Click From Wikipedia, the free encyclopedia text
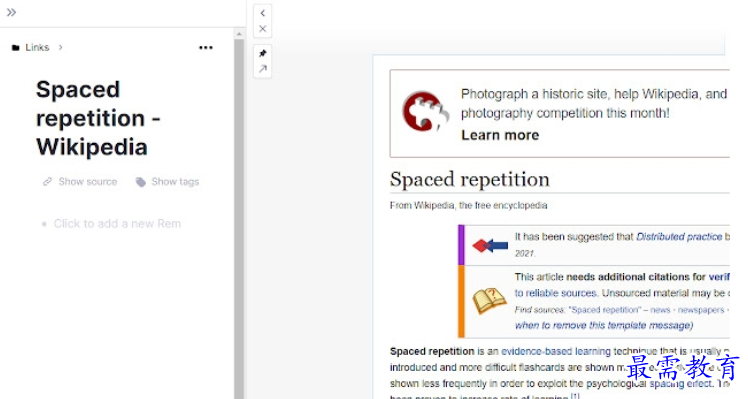Screen dimensions: 748x399 (468, 205)
